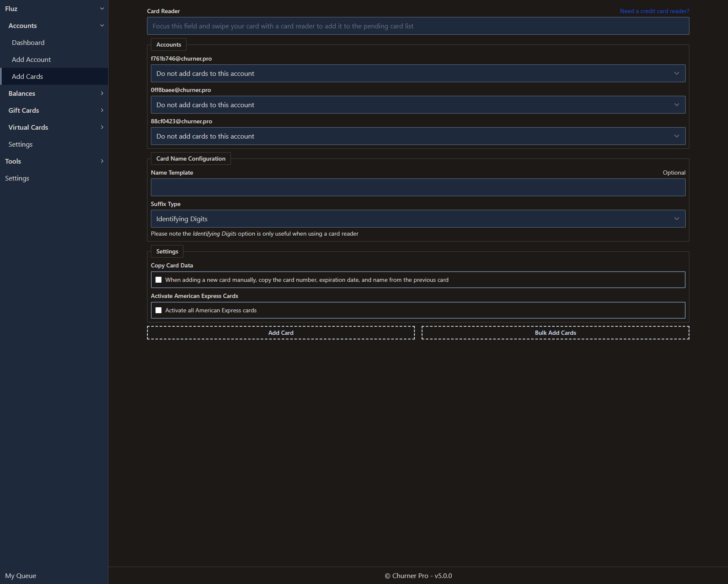The image size is (728, 584).
Task: Open the Dashboard page
Action: 28,42
